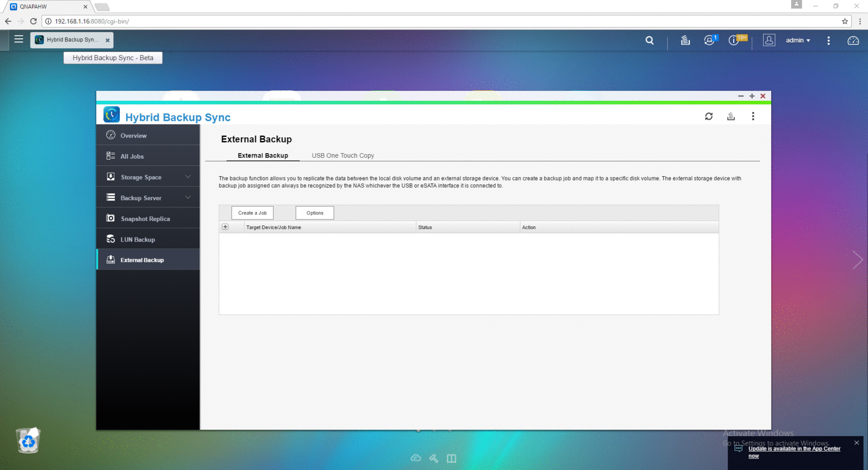Click the admin user profile icon
This screenshot has height=470, width=868.
click(x=769, y=40)
